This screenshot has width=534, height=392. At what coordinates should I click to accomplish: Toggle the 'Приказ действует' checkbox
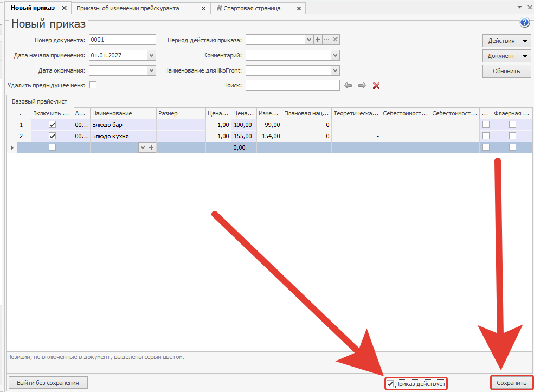tap(390, 384)
